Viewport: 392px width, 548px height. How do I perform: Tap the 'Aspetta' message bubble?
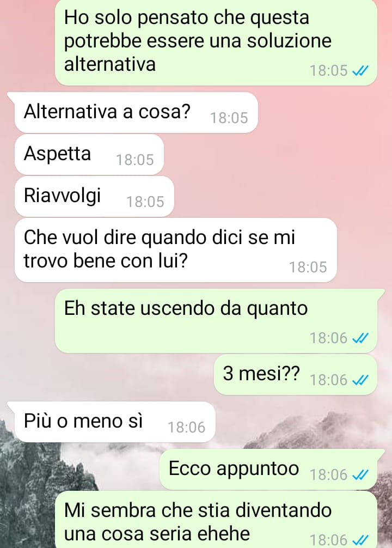pyautogui.click(x=89, y=154)
